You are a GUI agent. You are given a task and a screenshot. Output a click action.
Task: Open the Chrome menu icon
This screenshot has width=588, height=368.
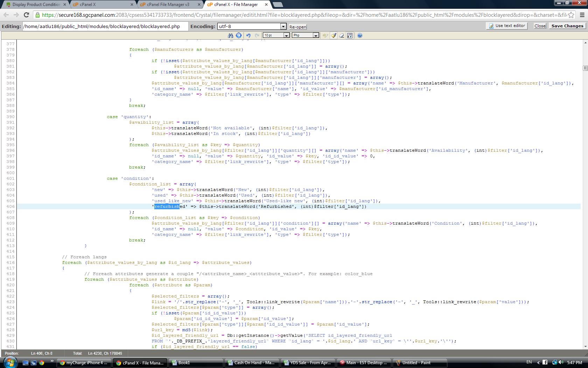pos(582,15)
